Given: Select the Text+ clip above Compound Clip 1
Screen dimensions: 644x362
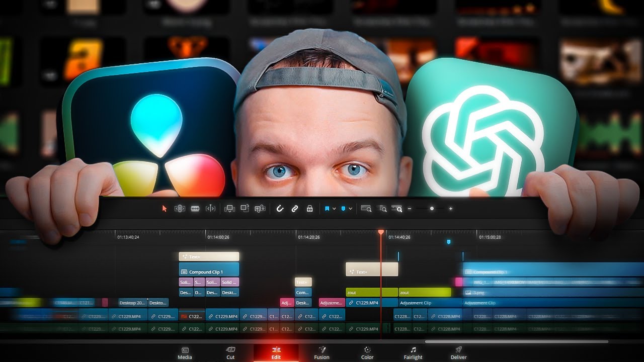Looking at the screenshot, I should pos(209,256).
